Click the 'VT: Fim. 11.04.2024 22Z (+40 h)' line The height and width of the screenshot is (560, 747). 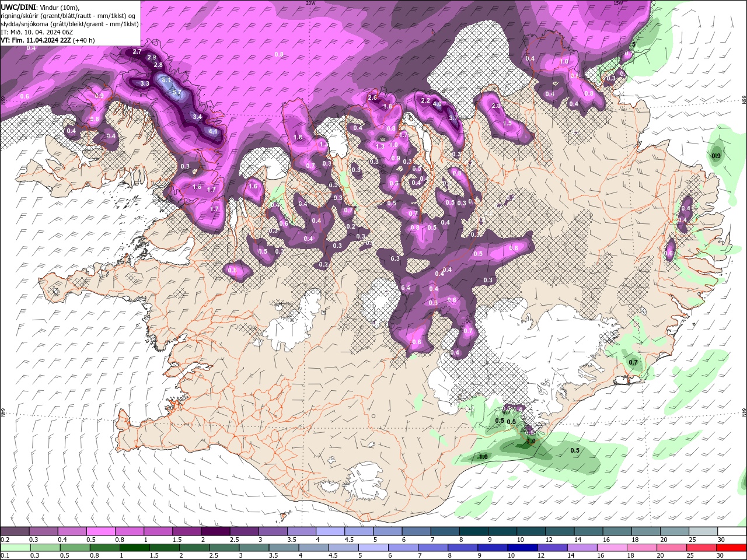coord(48,40)
